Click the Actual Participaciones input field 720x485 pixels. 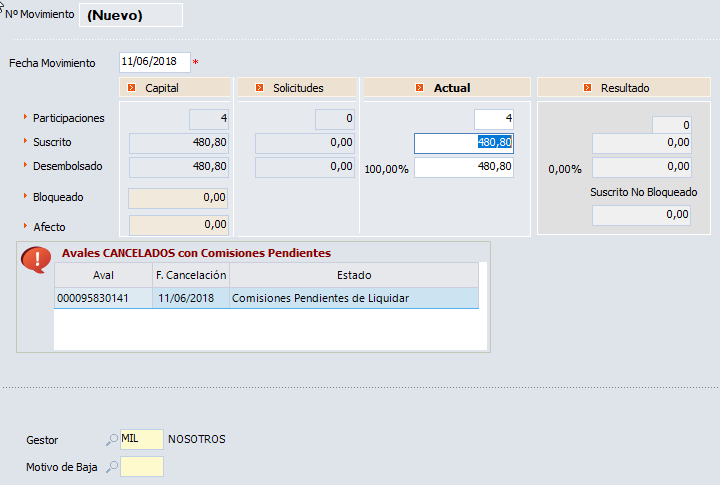point(494,119)
